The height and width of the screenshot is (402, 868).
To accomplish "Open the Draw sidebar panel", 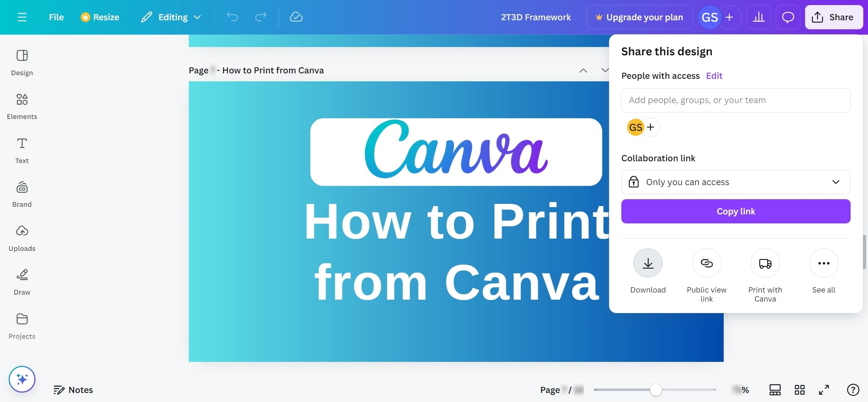I will 22,282.
